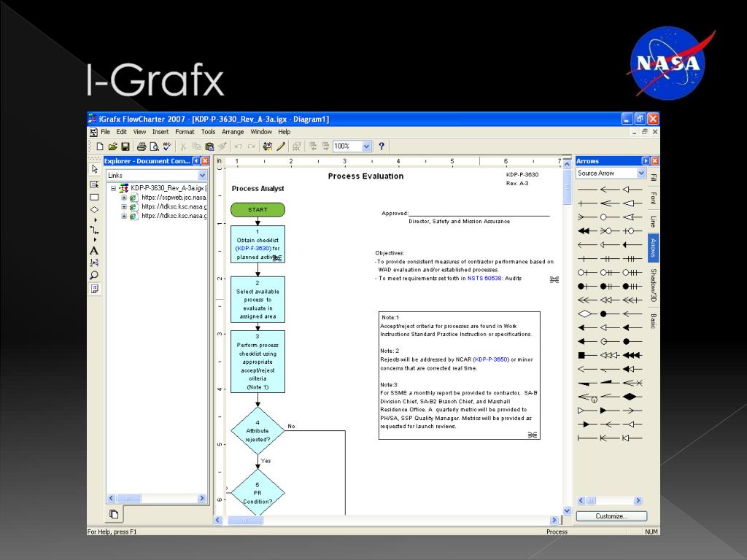Switch to the Font tab
This screenshot has height=560, width=747.
pyautogui.click(x=653, y=198)
